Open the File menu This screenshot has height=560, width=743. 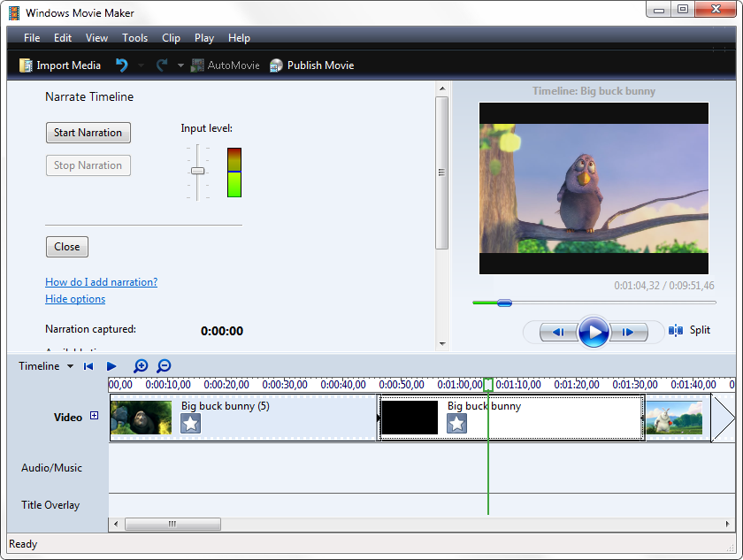(32, 38)
